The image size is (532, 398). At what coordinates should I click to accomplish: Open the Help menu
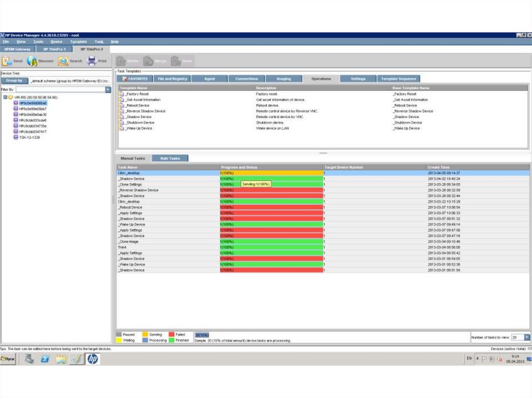(115, 42)
